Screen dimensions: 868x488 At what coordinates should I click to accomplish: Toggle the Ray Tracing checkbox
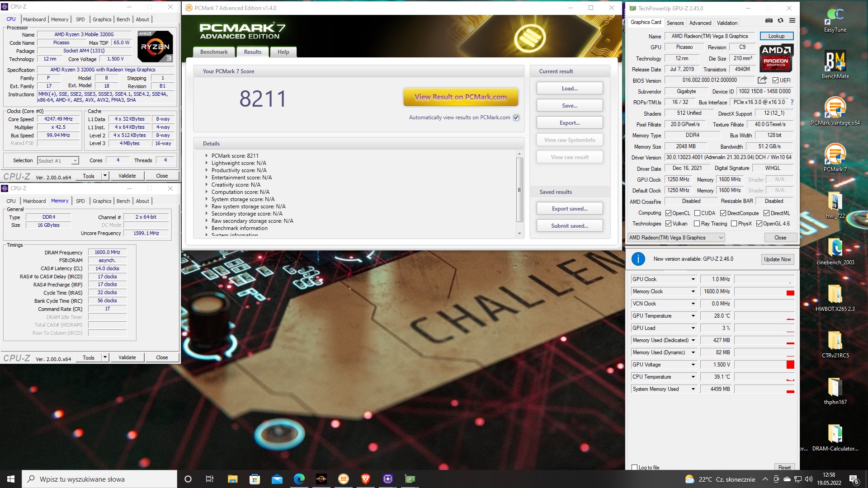(x=697, y=224)
